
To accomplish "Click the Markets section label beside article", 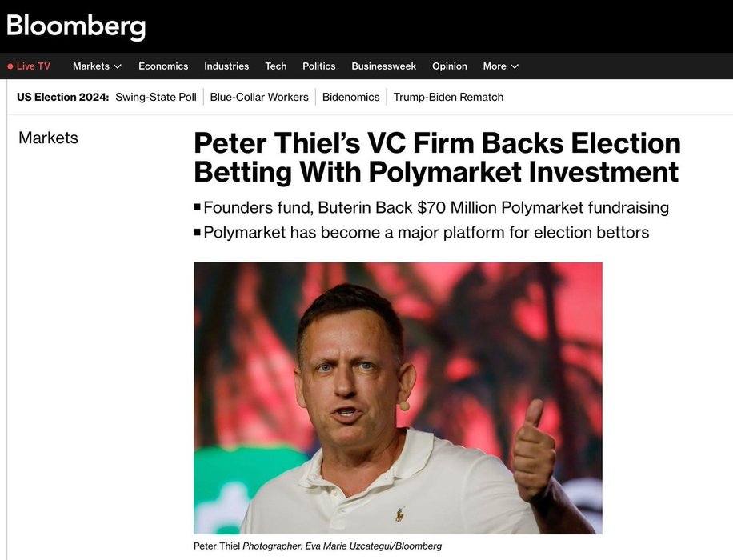I will coord(48,138).
